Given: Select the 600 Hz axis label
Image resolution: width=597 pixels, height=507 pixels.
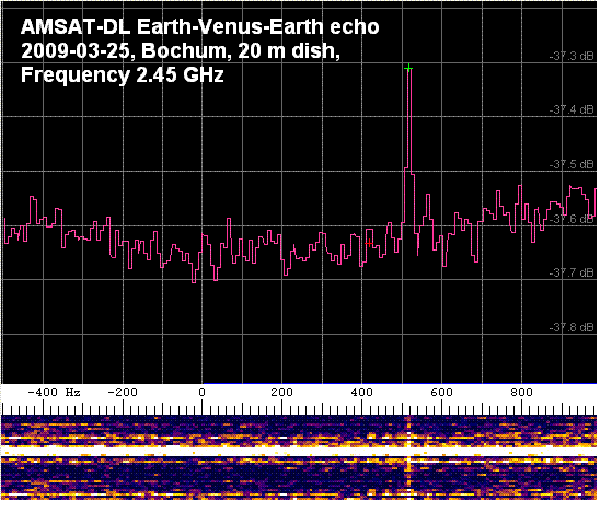Looking at the screenshot, I should [442, 392].
